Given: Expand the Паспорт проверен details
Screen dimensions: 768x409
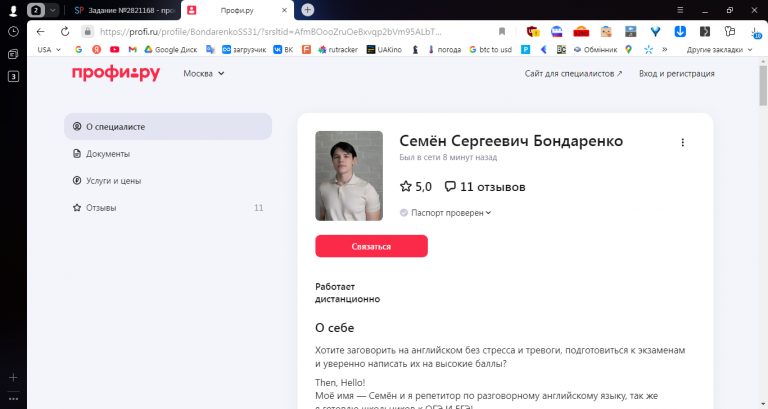Looking at the screenshot, I should click(x=445, y=213).
